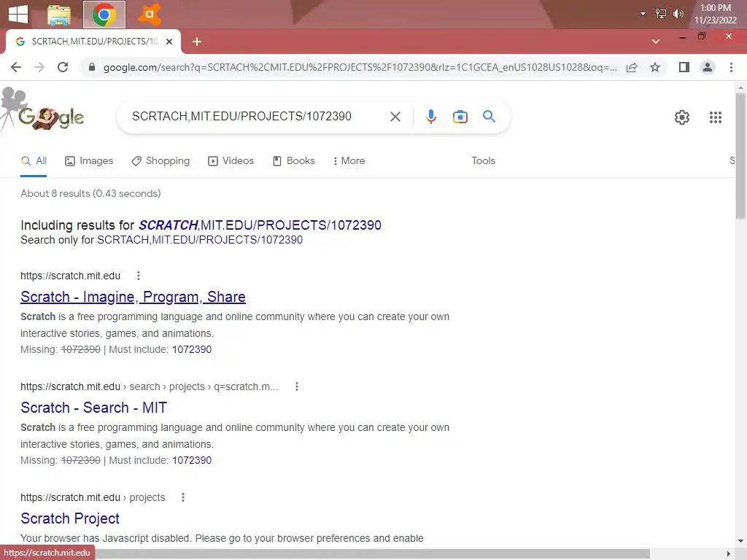Click the address bar URL
The image size is (747, 560).
tap(360, 67)
